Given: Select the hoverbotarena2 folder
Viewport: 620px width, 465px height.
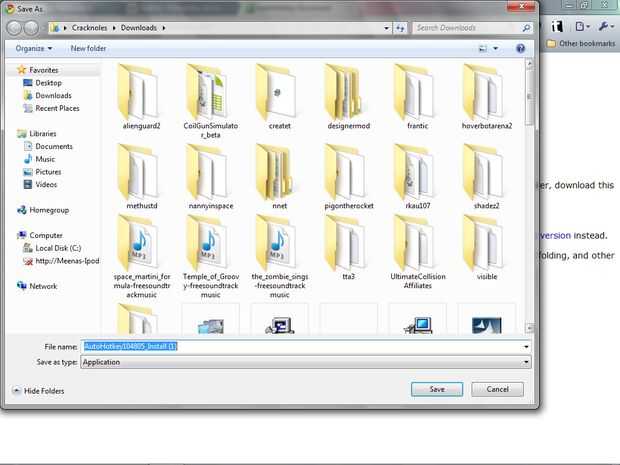Looking at the screenshot, I should (487, 97).
